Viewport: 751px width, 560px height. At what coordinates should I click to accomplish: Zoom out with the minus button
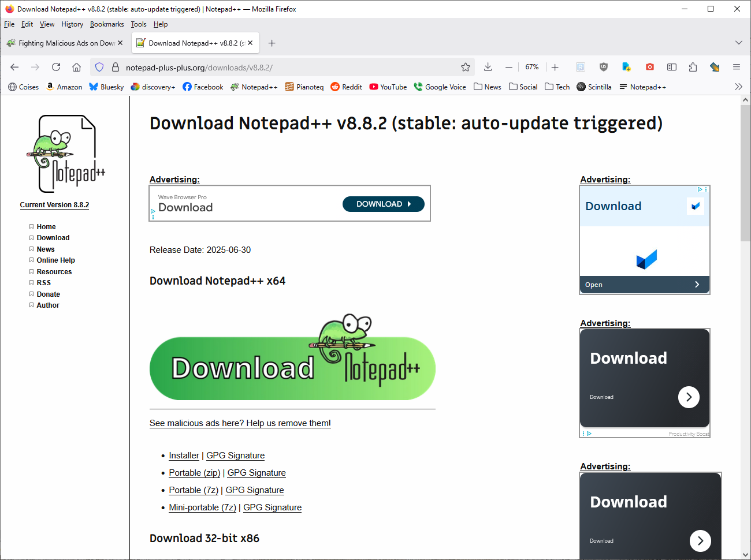(509, 67)
